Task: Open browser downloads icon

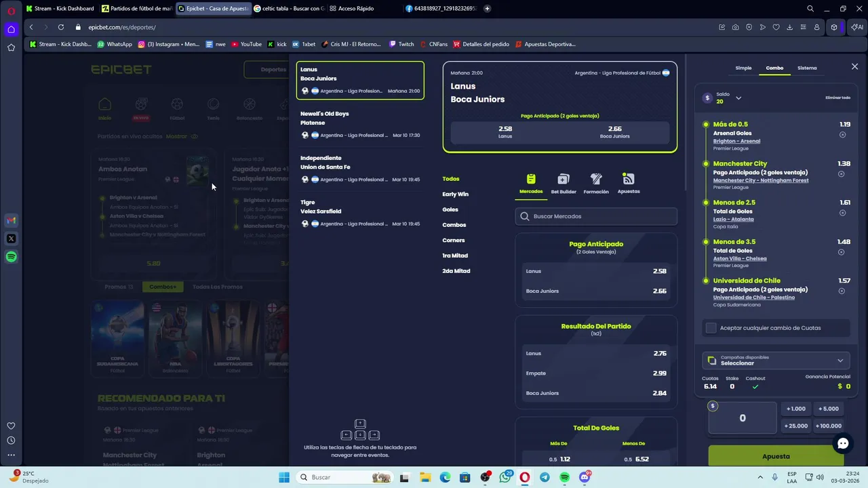Action: 789,27
